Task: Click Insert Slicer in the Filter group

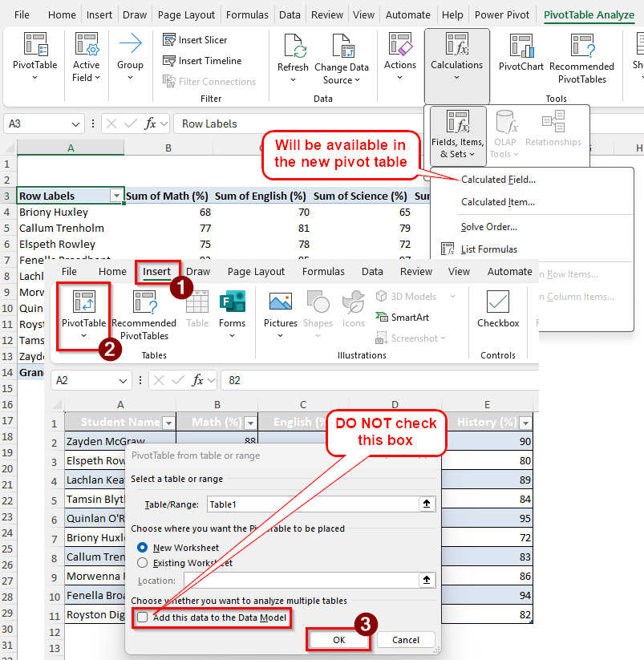Action: [x=195, y=40]
